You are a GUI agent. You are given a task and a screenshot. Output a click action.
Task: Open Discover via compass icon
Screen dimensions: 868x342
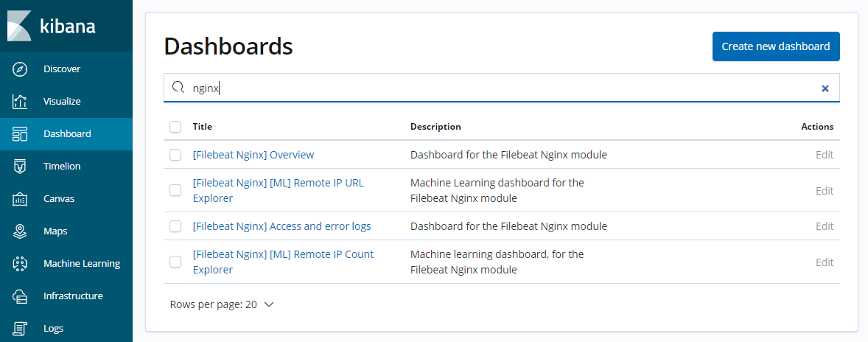pyautogui.click(x=20, y=69)
